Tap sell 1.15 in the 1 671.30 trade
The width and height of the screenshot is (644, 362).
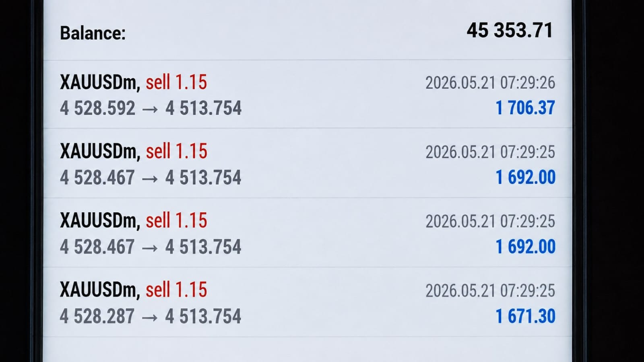[x=176, y=290]
